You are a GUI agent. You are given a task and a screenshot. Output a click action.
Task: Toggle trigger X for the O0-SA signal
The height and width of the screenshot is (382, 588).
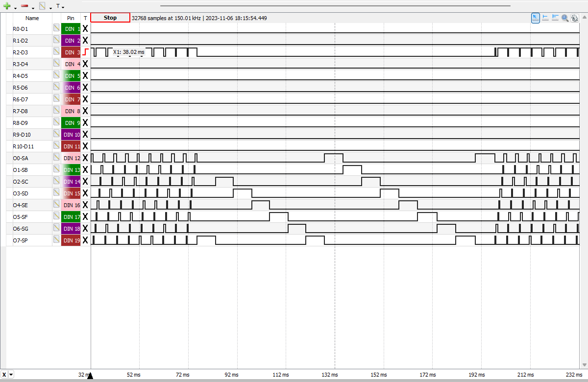tap(85, 158)
